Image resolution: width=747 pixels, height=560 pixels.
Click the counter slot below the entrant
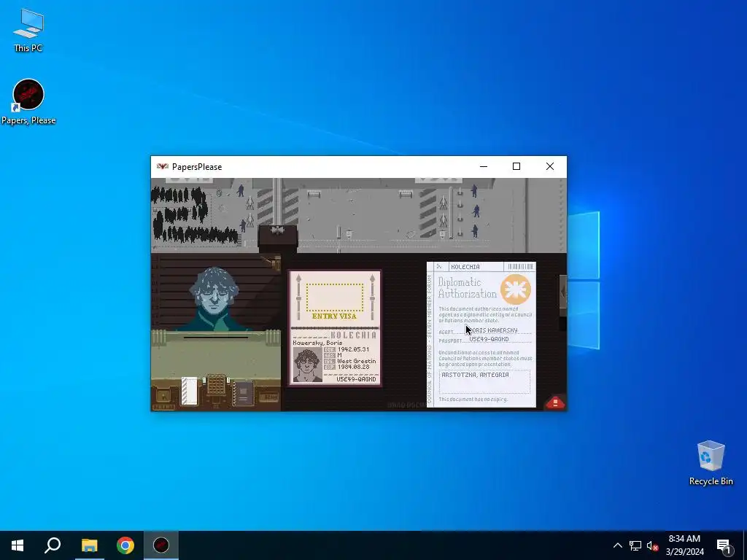[216, 337]
